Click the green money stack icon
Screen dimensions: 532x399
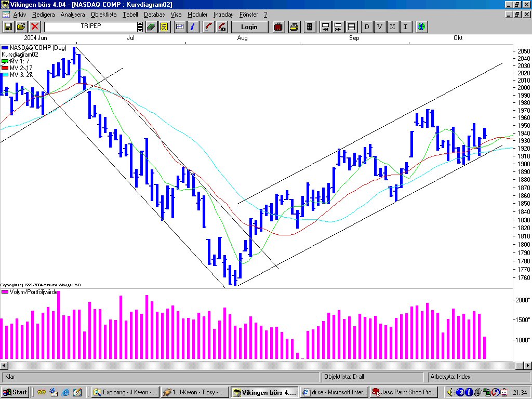[x=151, y=27]
